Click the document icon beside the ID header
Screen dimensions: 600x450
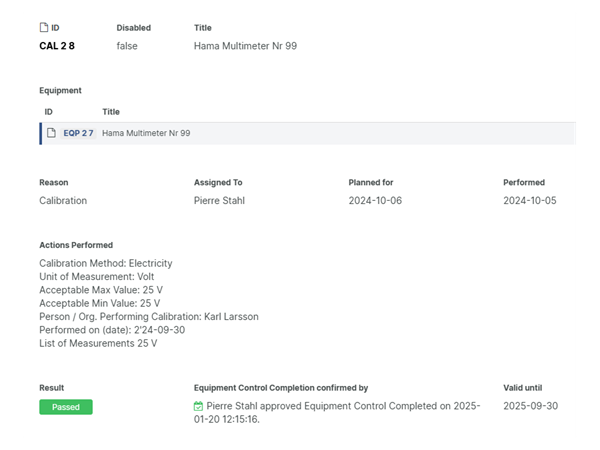[x=44, y=28]
